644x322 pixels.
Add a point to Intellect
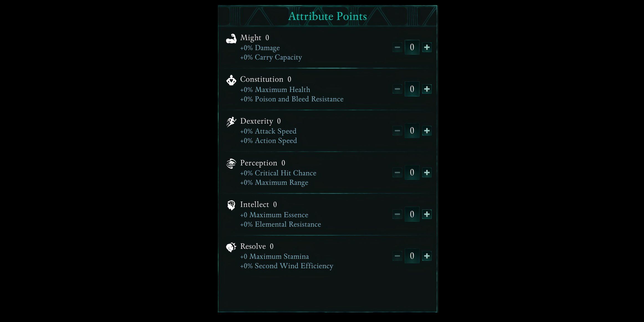point(427,214)
